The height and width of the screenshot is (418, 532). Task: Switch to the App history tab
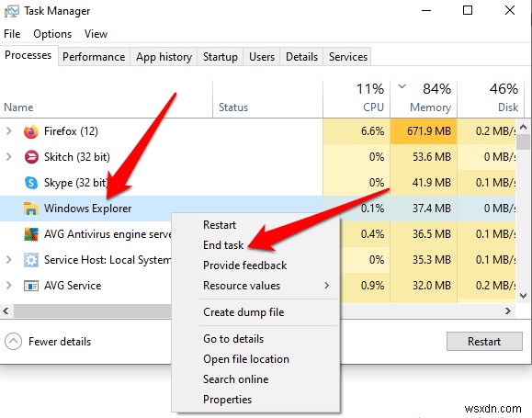point(164,57)
